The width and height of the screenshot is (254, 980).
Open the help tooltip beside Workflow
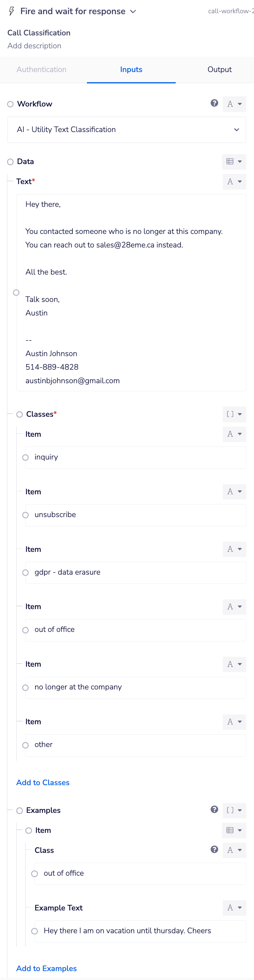pos(215,104)
